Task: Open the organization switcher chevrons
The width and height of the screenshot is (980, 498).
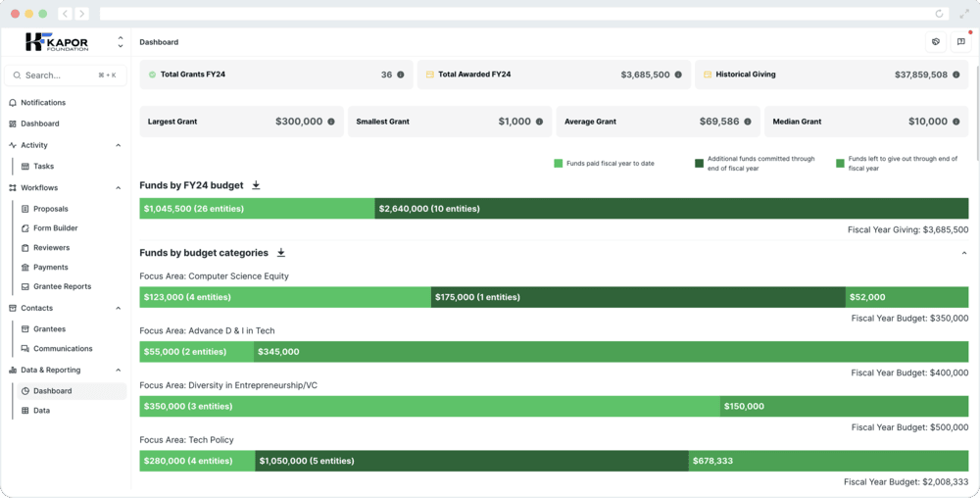Action: pyautogui.click(x=120, y=42)
